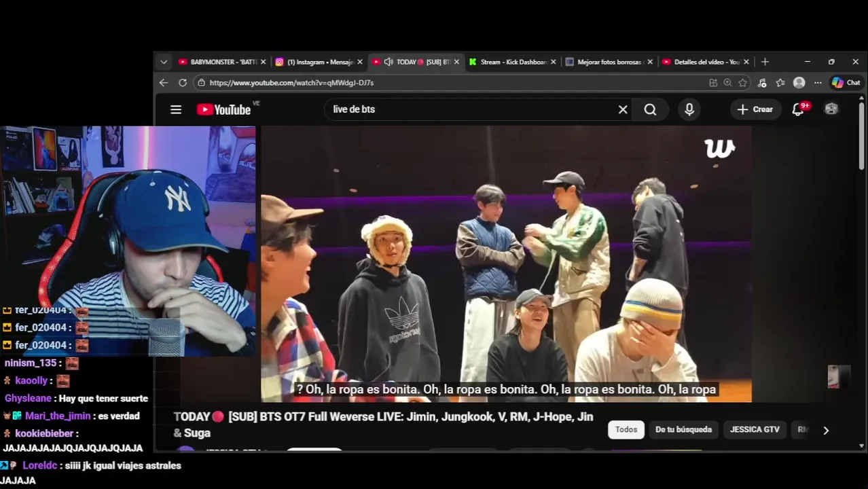This screenshot has height=489, width=868.
Task: Select the Todos filter chip
Action: pyautogui.click(x=626, y=429)
